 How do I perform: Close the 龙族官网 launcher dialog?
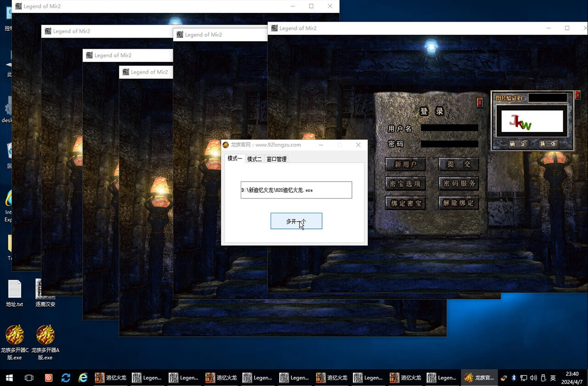click(358, 145)
